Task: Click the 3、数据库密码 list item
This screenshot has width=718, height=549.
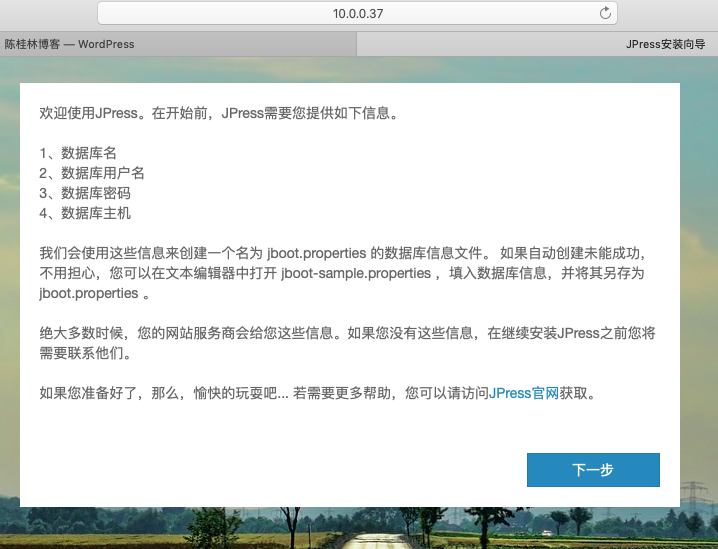Action: tap(85, 193)
